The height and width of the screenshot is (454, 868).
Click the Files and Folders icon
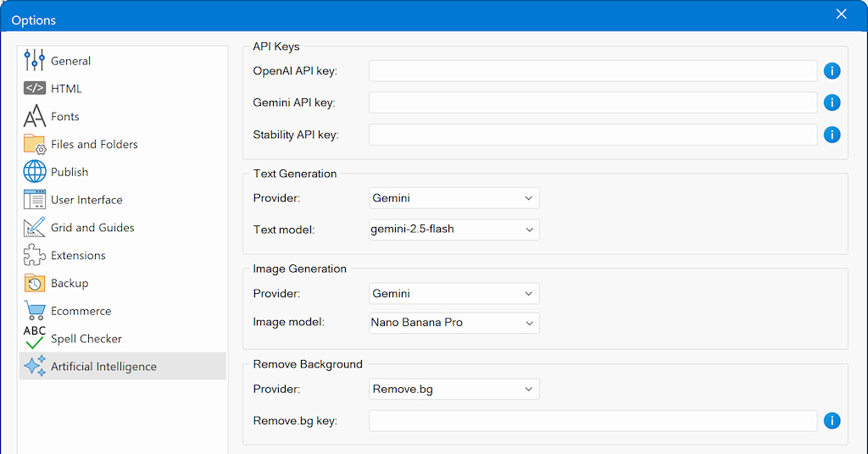pos(35,145)
